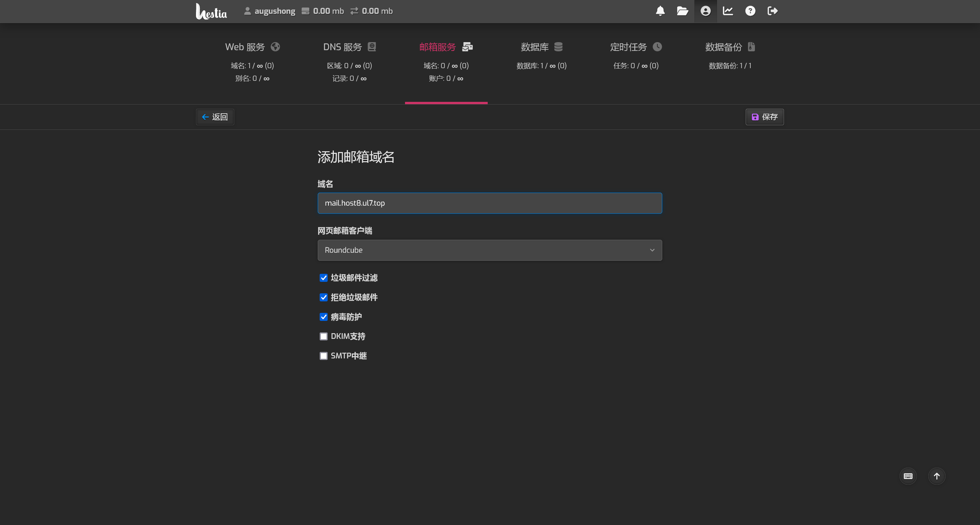
Task: Open the keyboard shortcuts button
Action: pos(908,476)
